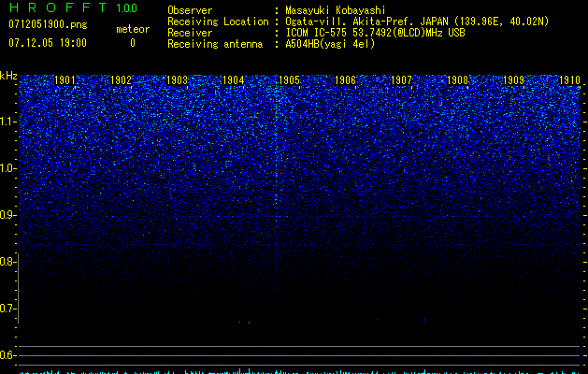Viewport: 588px width, 374px height.
Task: Click the 0.8 kHz axis label
Action: [7, 262]
